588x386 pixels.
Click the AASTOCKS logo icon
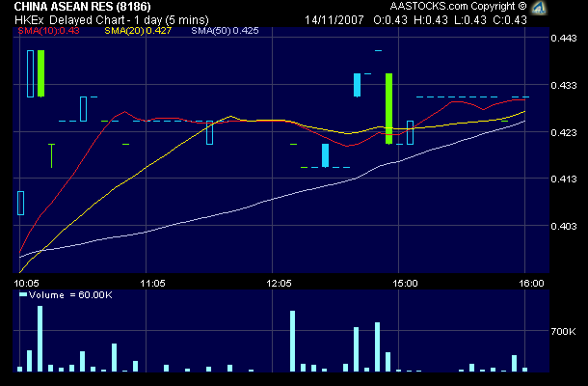[539, 7]
